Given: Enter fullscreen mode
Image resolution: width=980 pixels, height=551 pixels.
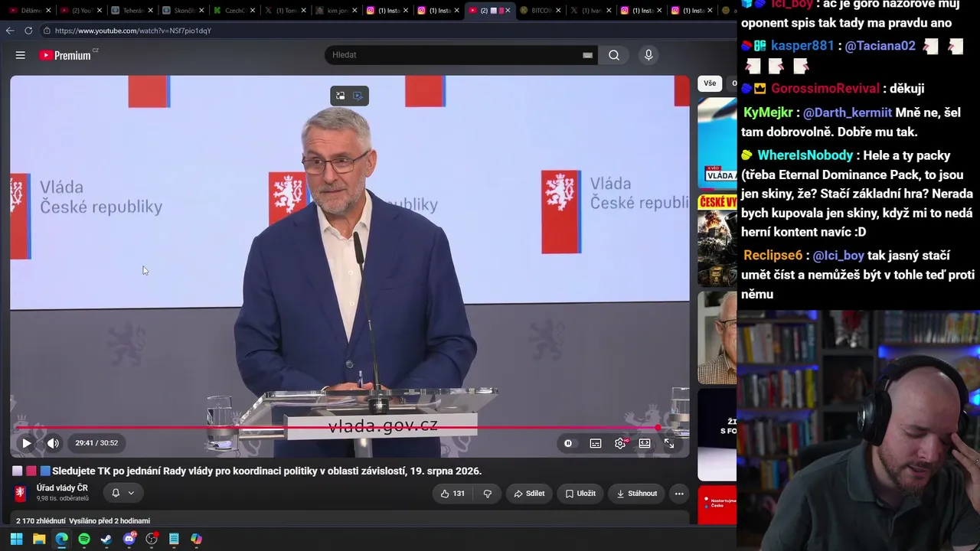Looking at the screenshot, I should point(669,443).
